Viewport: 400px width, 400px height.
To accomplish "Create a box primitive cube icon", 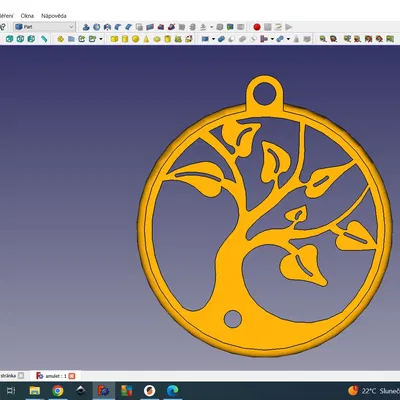I will point(114,39).
